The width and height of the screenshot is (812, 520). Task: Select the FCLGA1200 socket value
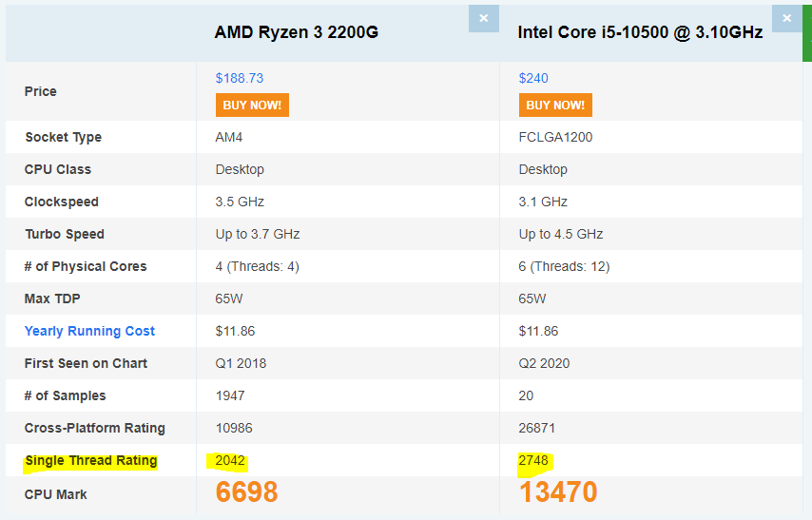555,137
